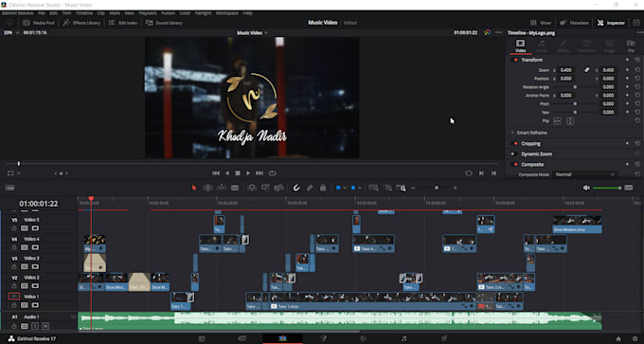The width and height of the screenshot is (644, 344).
Task: Click the Detail Zoom icon
Action: [x=387, y=188]
